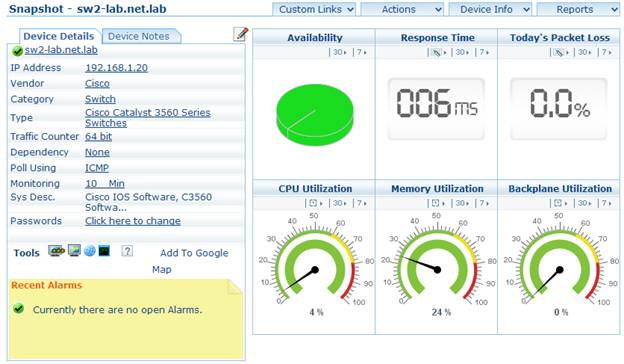The height and width of the screenshot is (364, 624).
Task: Open the web browse globe tool icon
Action: click(x=90, y=251)
